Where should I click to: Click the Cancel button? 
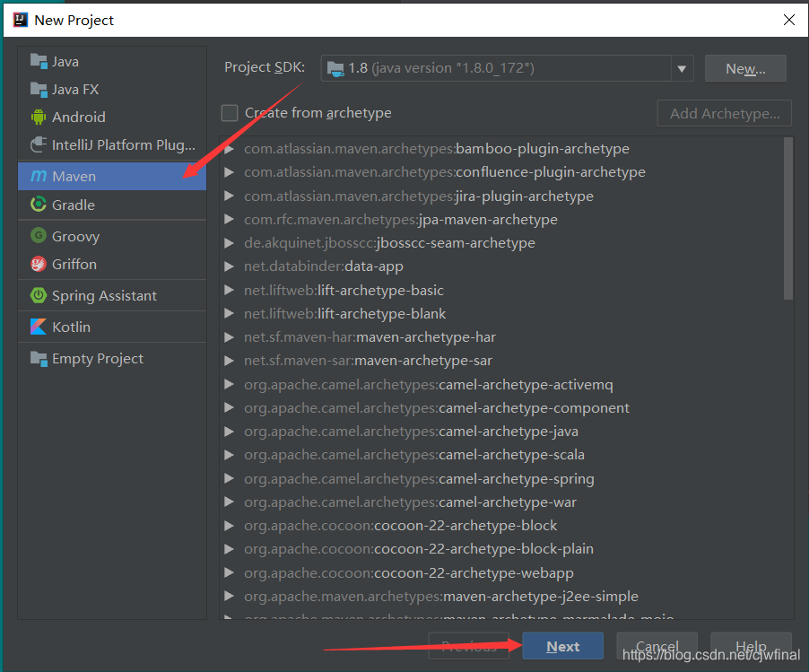click(x=657, y=646)
